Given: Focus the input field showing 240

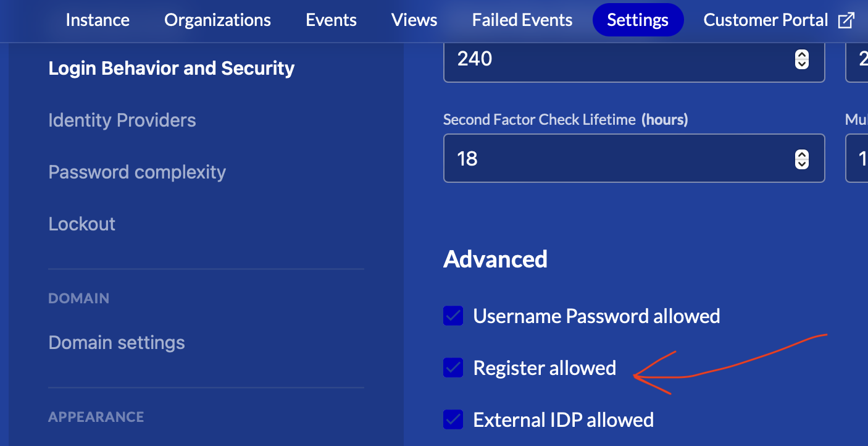Looking at the screenshot, I should point(617,59).
